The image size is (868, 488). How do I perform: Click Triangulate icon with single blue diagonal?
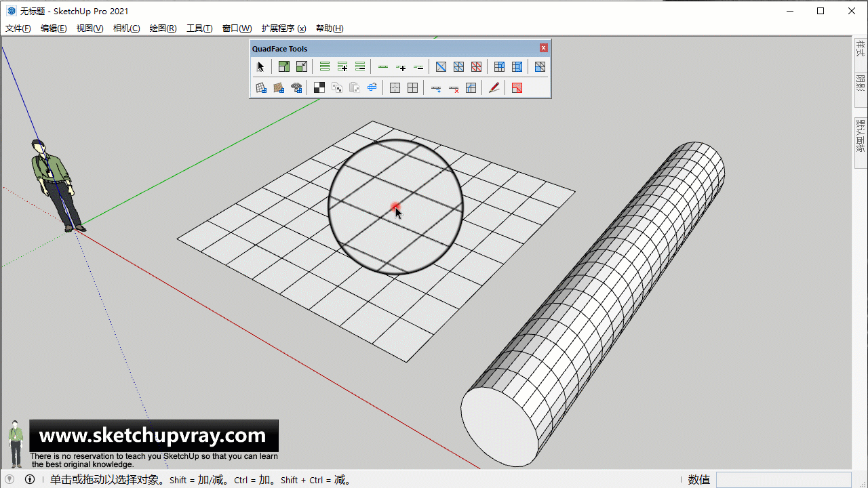pyautogui.click(x=441, y=66)
